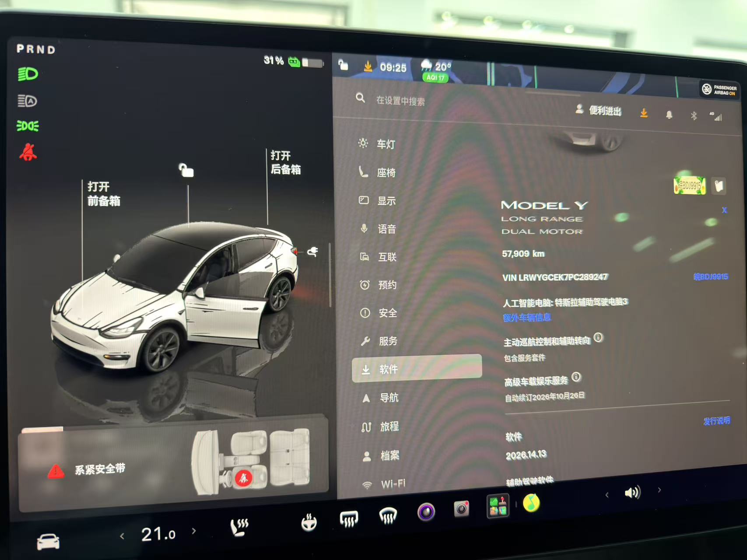747x560 pixels.
Task: Open 额外车辆信息 link
Action: point(527,318)
